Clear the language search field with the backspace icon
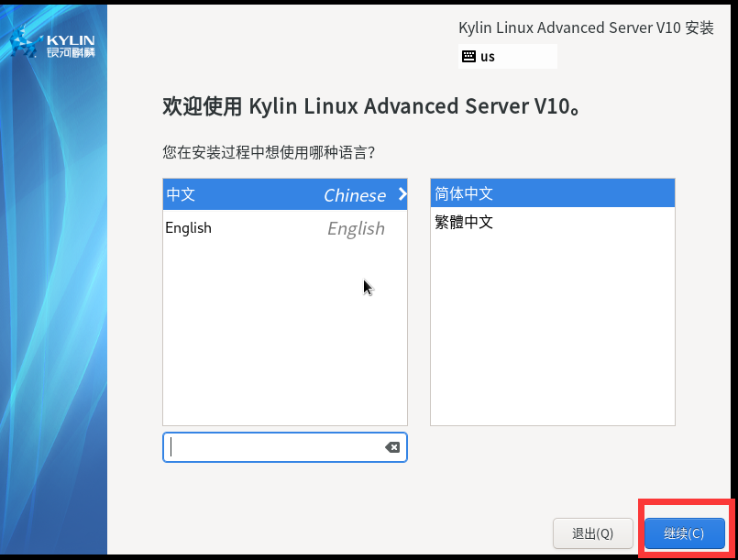This screenshot has width=738, height=560. point(392,447)
